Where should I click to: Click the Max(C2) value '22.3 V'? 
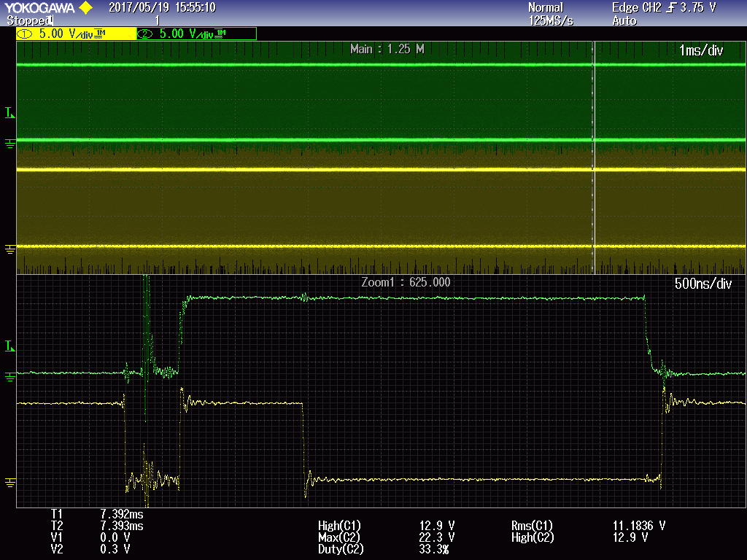pos(437,537)
